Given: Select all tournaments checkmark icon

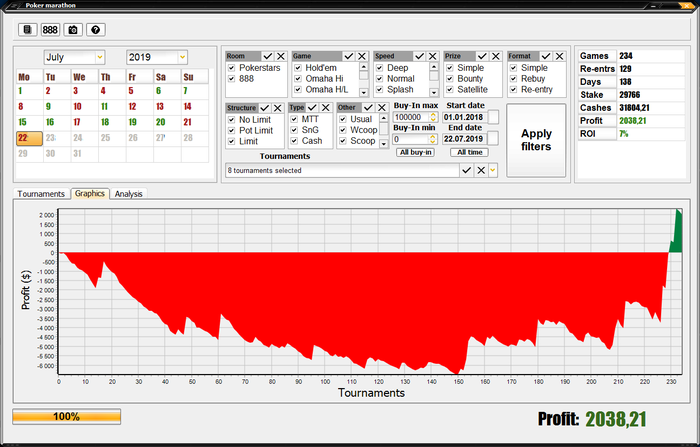Looking at the screenshot, I should click(x=467, y=170).
